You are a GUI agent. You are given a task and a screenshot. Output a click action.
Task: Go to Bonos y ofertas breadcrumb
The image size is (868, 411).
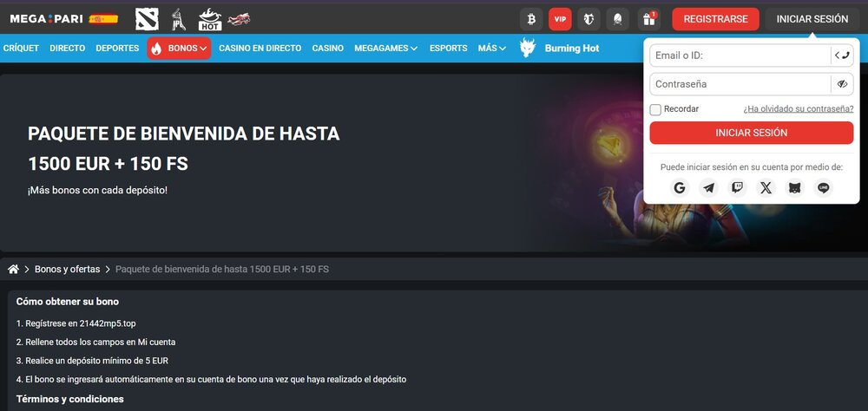click(68, 270)
